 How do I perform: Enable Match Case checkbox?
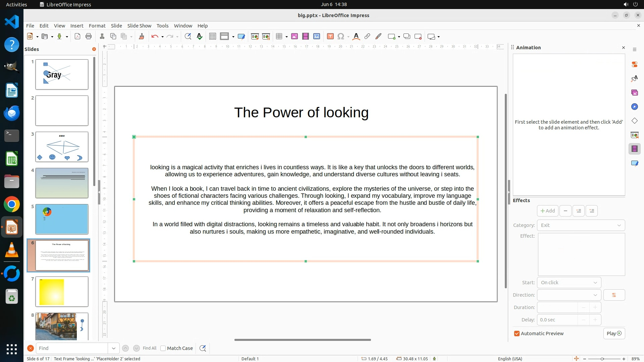[163, 348]
